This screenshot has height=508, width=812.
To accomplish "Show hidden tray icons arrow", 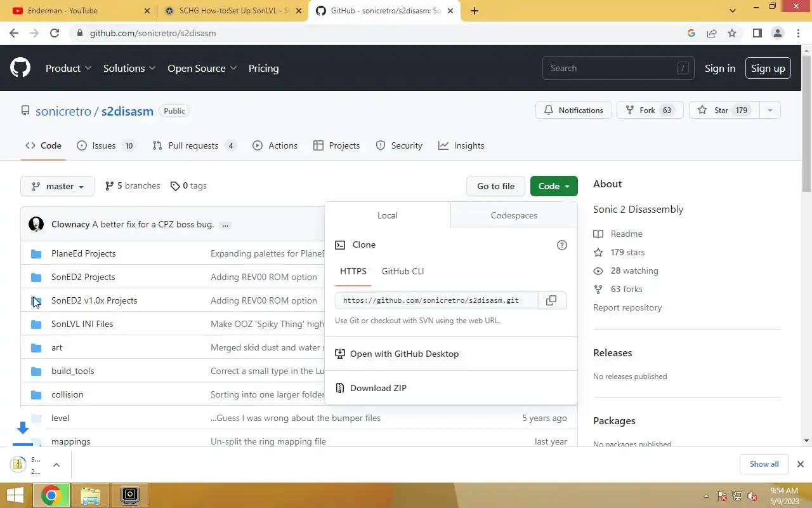I will [x=706, y=496].
